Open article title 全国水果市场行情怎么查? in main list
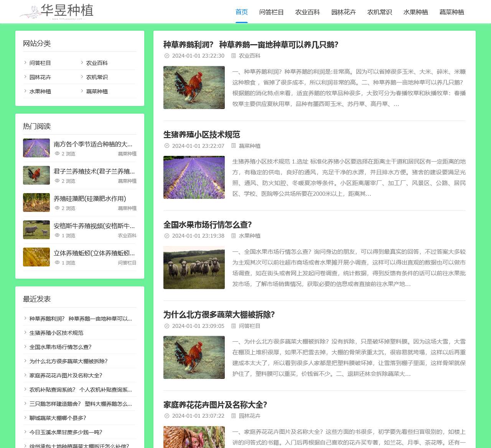Viewport: 491px width, 448px height. (x=208, y=225)
